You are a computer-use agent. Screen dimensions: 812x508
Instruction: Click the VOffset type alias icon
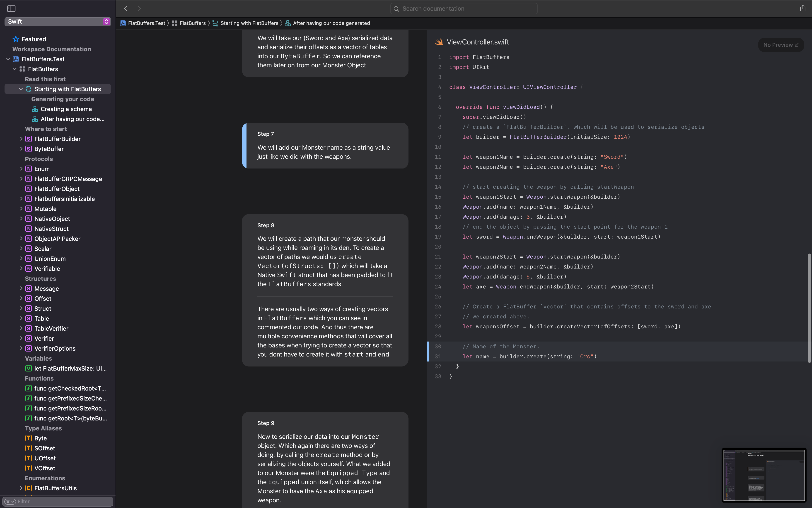29,468
